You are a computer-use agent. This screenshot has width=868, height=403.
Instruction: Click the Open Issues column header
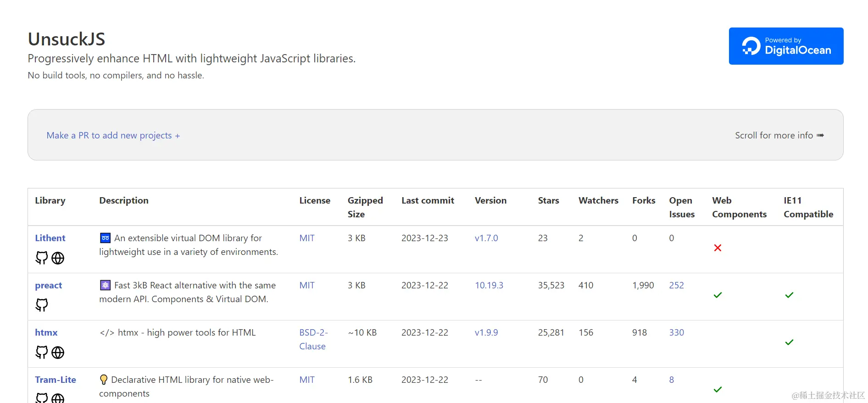(682, 207)
